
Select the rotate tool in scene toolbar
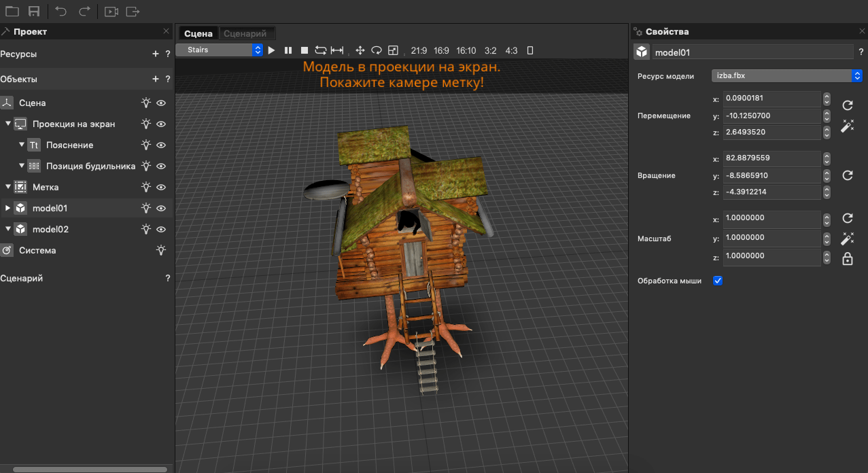tap(376, 50)
